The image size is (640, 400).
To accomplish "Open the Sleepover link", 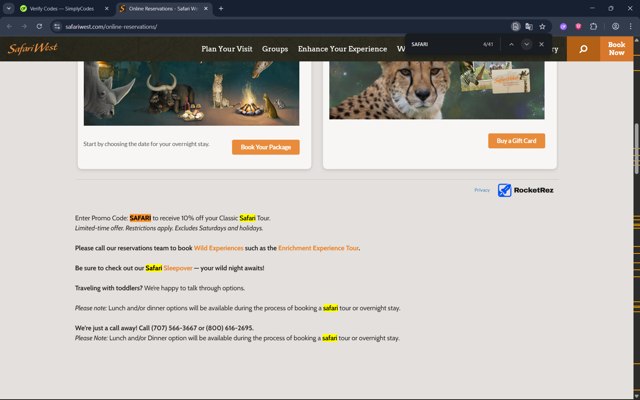I will (x=178, y=268).
